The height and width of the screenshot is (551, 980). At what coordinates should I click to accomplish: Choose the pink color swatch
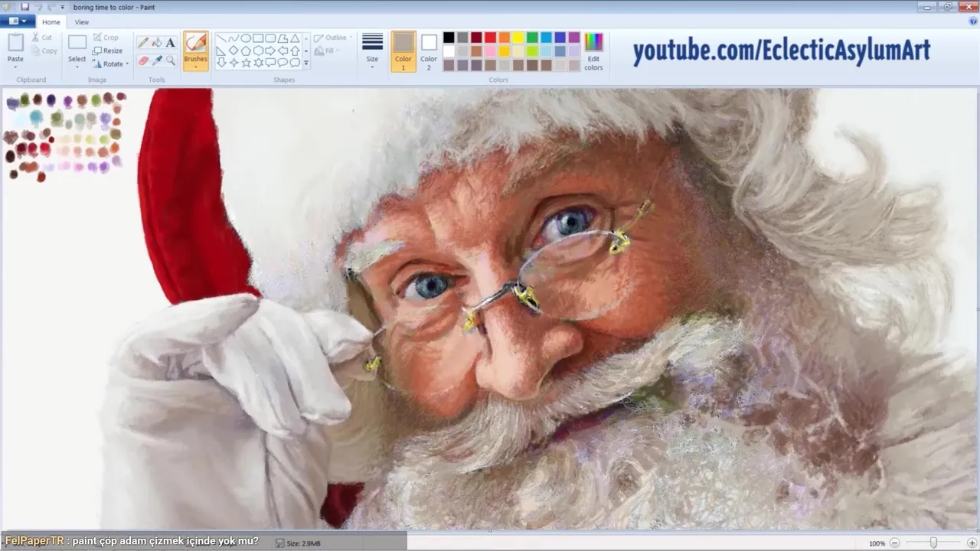click(x=490, y=51)
